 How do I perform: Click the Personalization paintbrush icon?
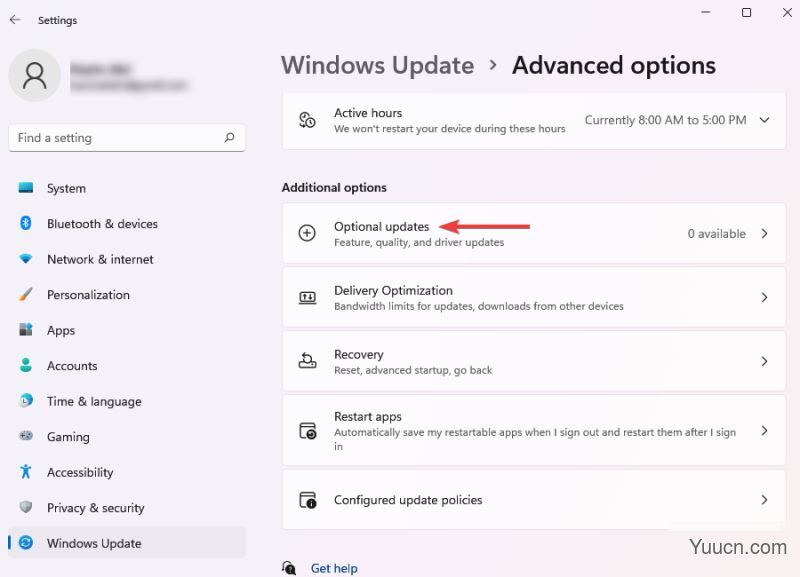pyautogui.click(x=26, y=294)
